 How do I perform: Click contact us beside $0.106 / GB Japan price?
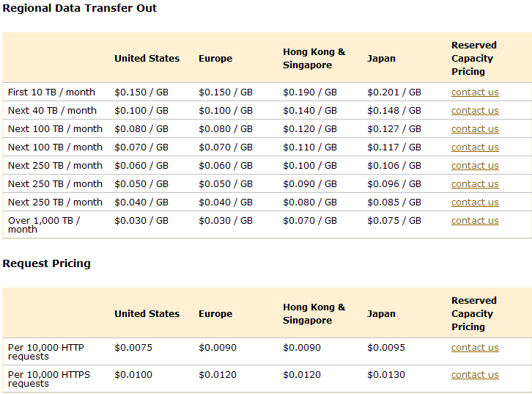pyautogui.click(x=475, y=165)
